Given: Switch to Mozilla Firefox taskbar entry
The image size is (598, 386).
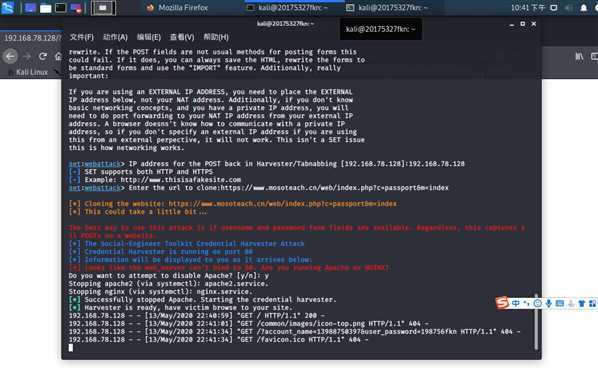Looking at the screenshot, I should point(177,8).
